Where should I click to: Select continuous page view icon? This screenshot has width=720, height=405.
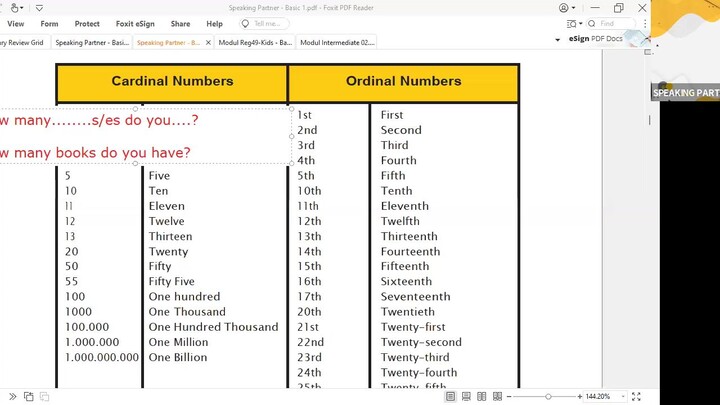tap(466, 397)
